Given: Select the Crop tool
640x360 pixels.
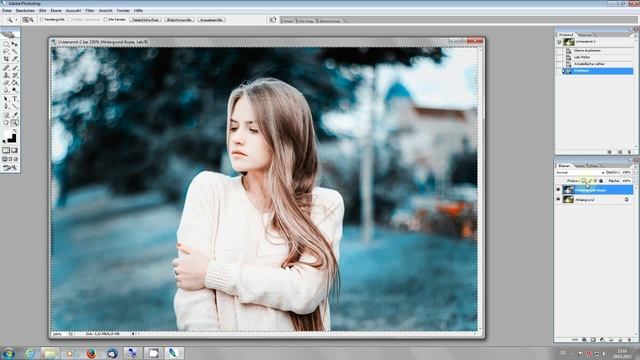Looking at the screenshot, I should click(x=6, y=59).
